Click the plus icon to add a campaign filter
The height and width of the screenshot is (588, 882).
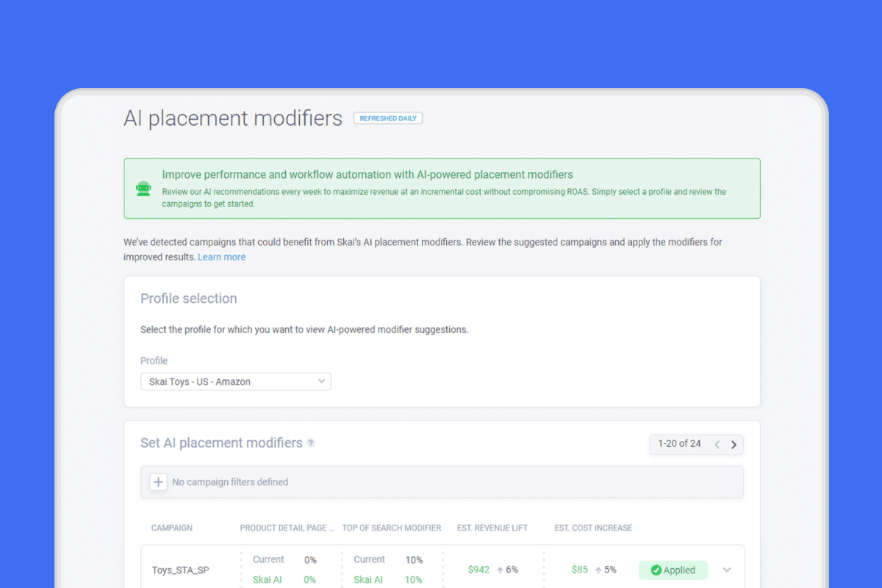tap(158, 482)
